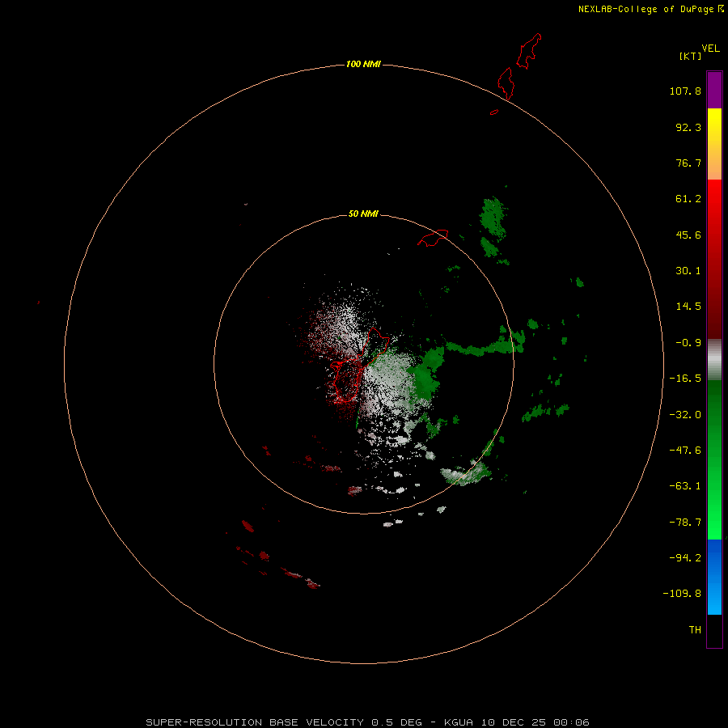Click the purple segment of the velocity scale
Screen dimensions: 728x728
tap(714, 90)
